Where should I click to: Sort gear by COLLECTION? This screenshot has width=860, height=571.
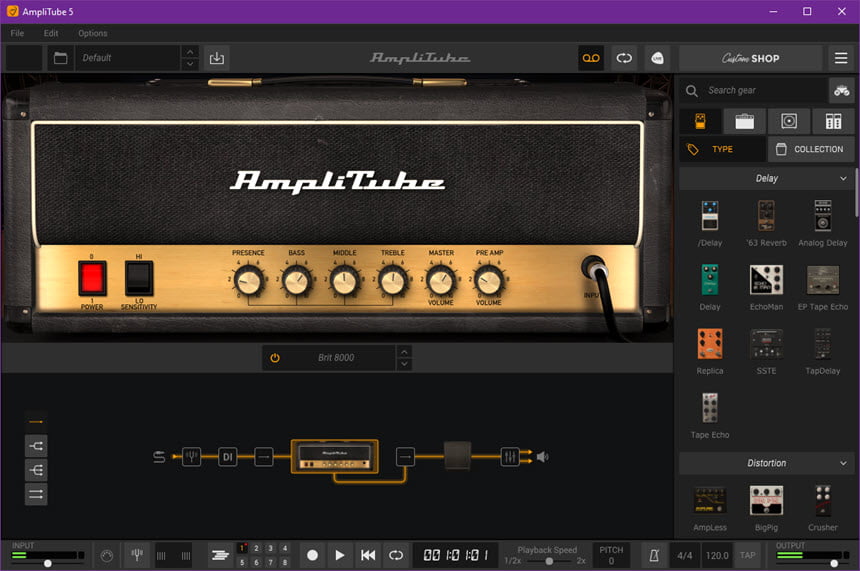pos(811,149)
